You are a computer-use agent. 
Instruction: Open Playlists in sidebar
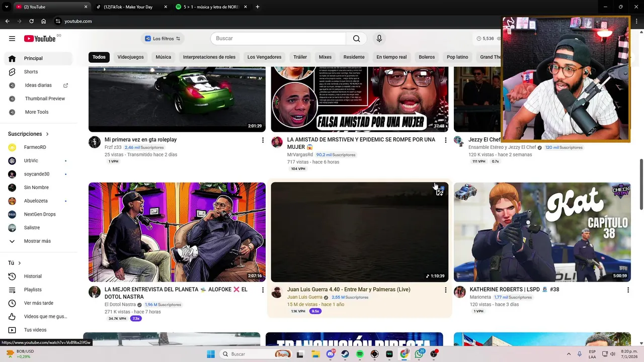pyautogui.click(x=38, y=290)
